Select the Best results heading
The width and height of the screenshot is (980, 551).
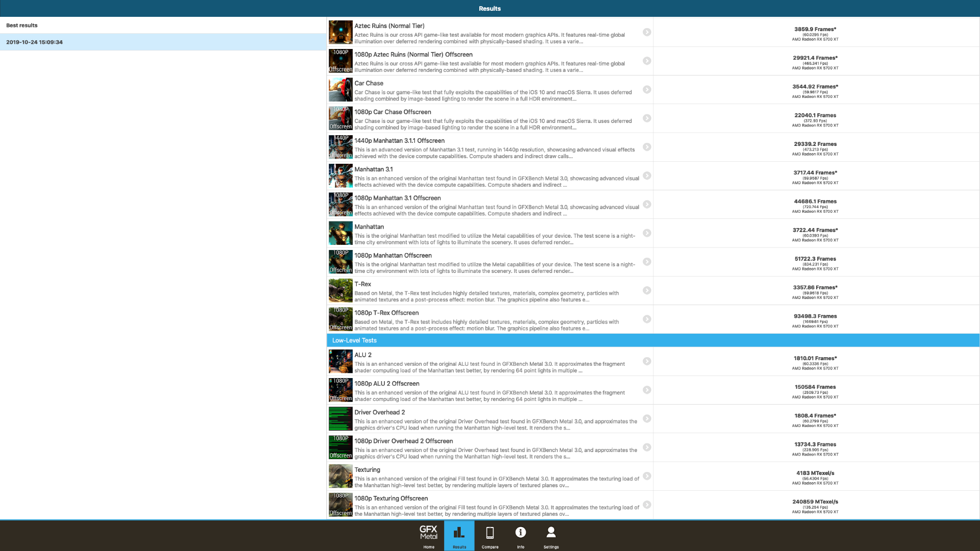pos(22,25)
